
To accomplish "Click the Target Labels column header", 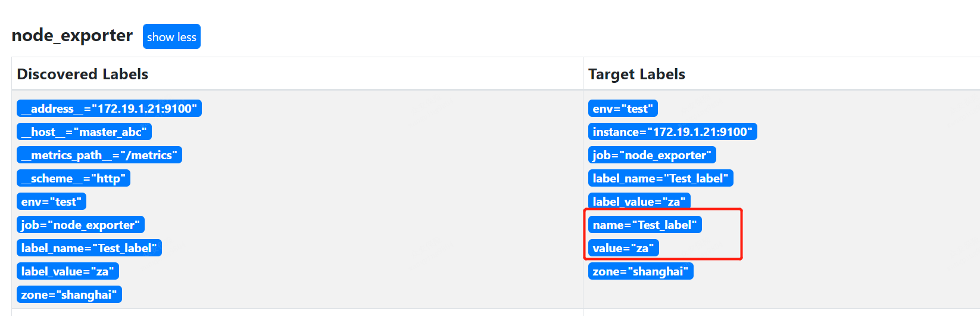I will click(x=636, y=74).
